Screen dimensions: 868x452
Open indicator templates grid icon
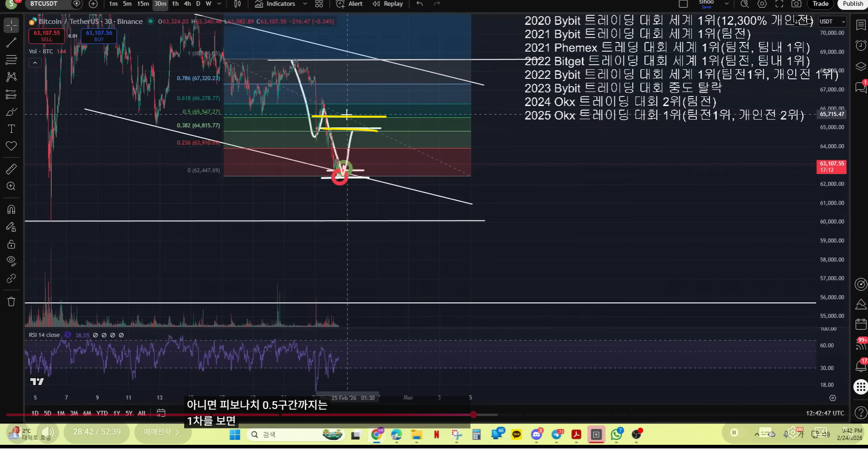[x=319, y=4]
